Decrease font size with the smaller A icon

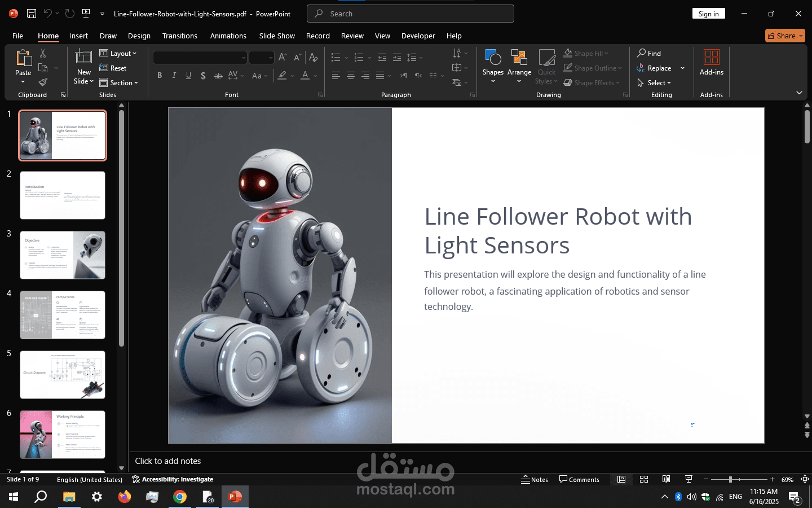point(298,58)
